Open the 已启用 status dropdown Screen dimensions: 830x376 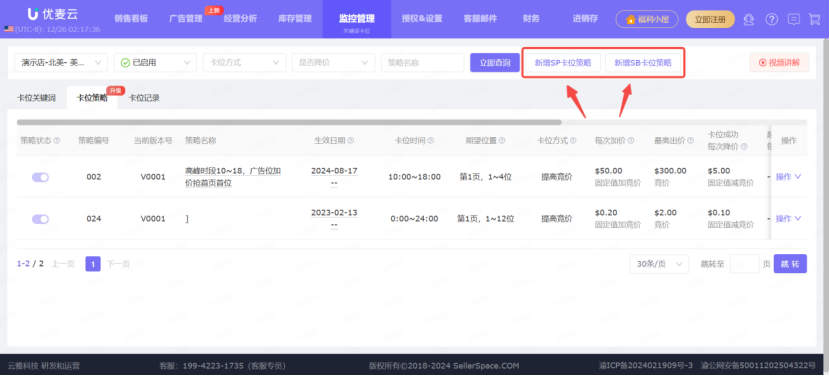155,62
